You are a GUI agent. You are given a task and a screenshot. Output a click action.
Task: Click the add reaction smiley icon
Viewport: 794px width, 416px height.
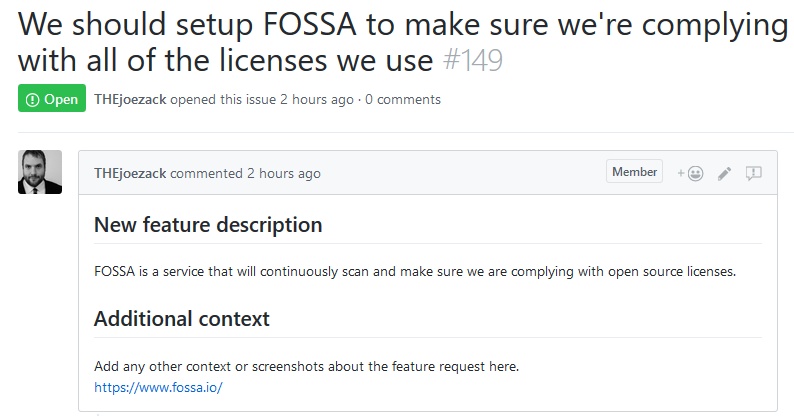(x=691, y=173)
